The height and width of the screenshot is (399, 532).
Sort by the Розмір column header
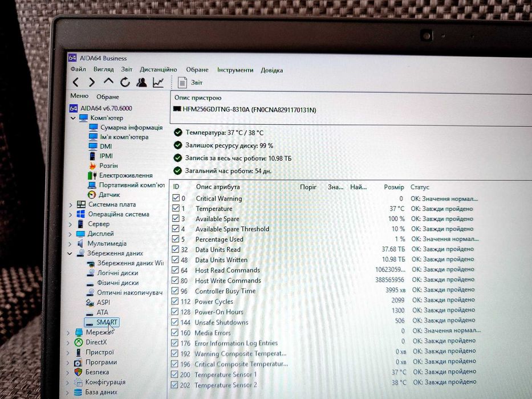[394, 188]
